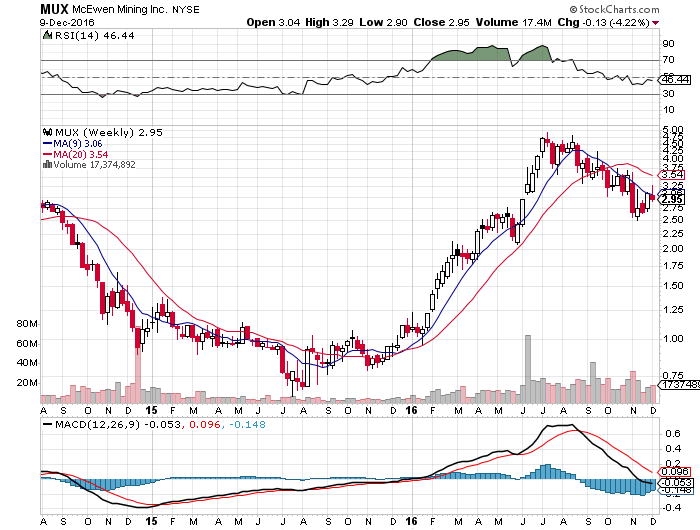Click the 1737489 volume tag on axis

pos(680,384)
